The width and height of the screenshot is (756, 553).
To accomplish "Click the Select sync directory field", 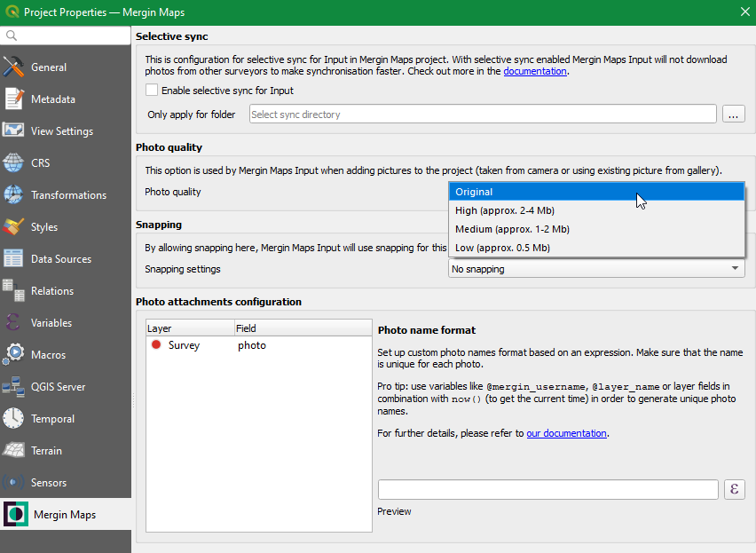I will [x=483, y=115].
